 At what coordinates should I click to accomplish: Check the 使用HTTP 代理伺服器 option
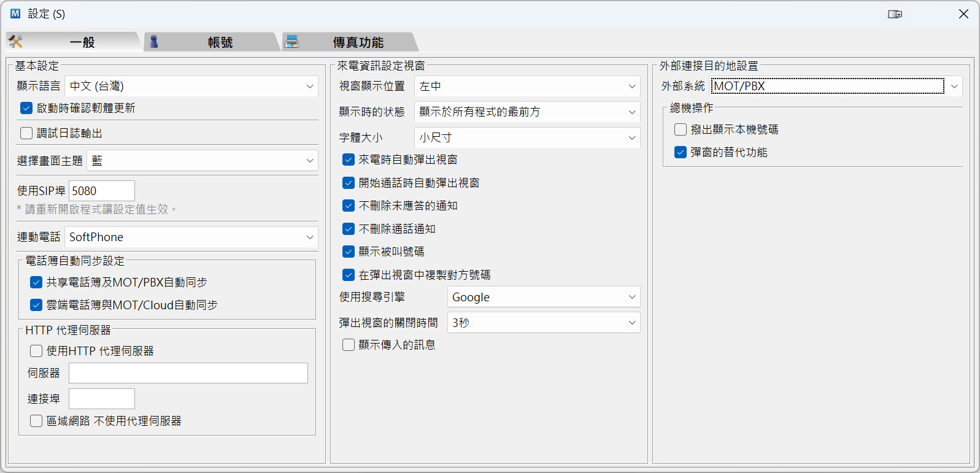(x=36, y=351)
